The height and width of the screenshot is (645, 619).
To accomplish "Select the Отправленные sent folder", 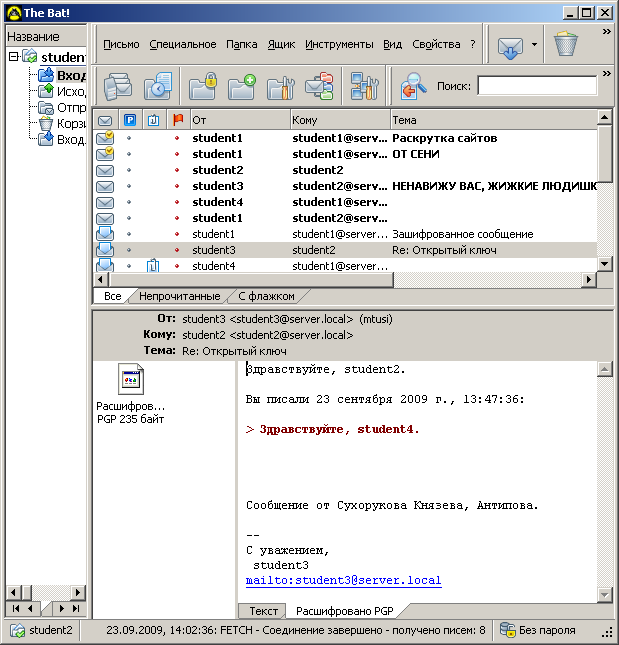I will click(62, 107).
